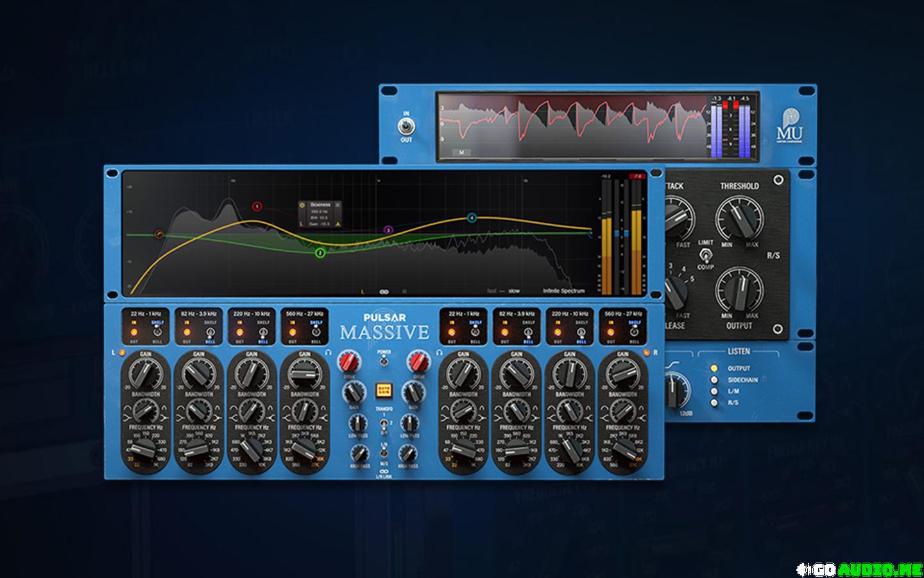Click the left Low Pass knob
The height and width of the screenshot is (578, 924).
coord(357,423)
